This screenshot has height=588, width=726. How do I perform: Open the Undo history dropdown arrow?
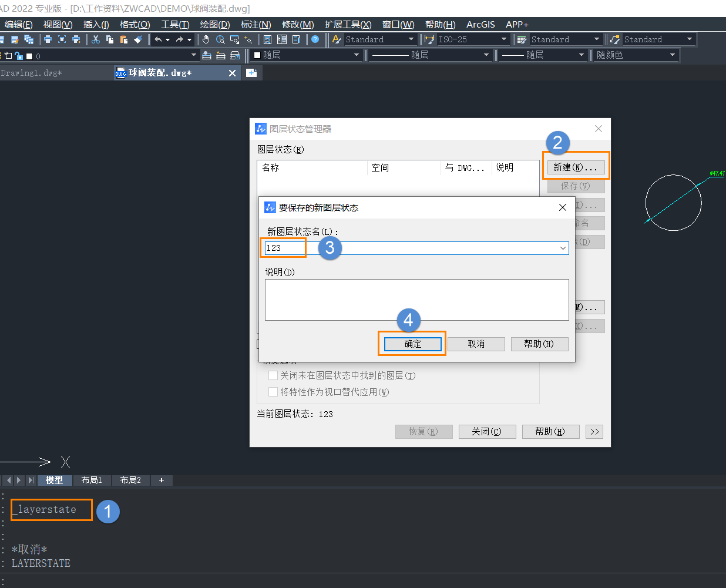pyautogui.click(x=167, y=40)
